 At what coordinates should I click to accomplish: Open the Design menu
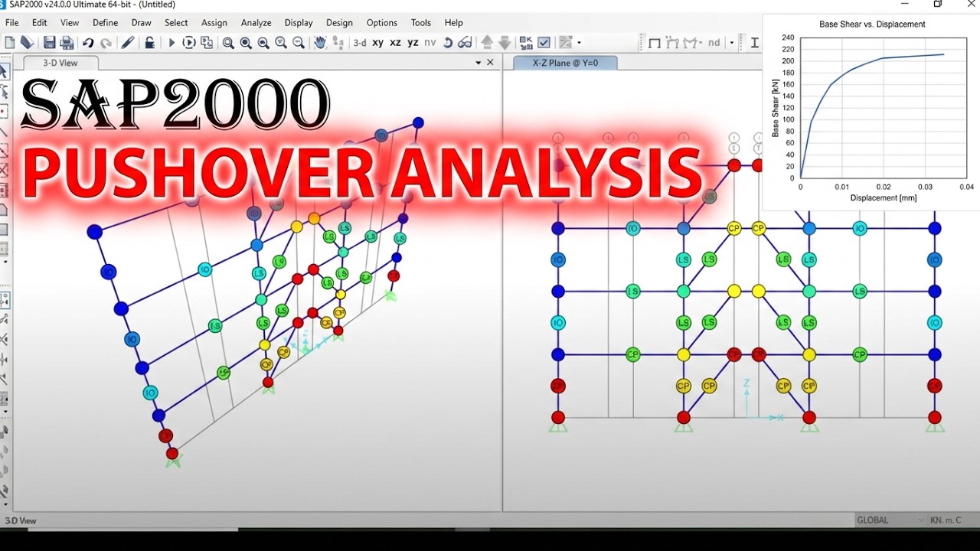(x=339, y=23)
